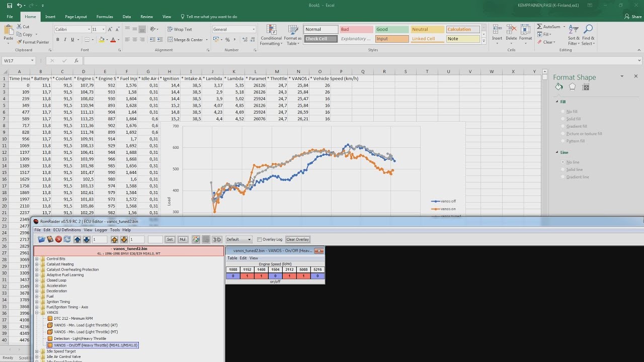This screenshot has width=644, height=362.
Task: Activate the Format Painter brush
Action: coord(19,42)
